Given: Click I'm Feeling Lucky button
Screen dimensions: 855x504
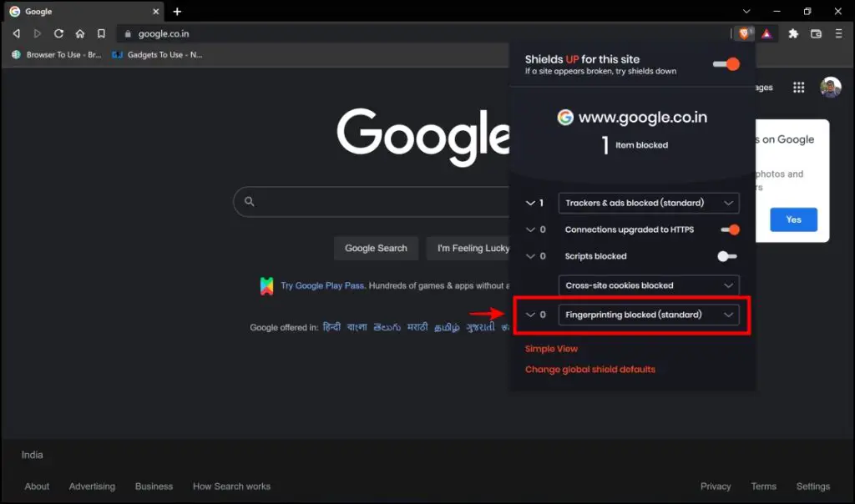Looking at the screenshot, I should pyautogui.click(x=469, y=249).
